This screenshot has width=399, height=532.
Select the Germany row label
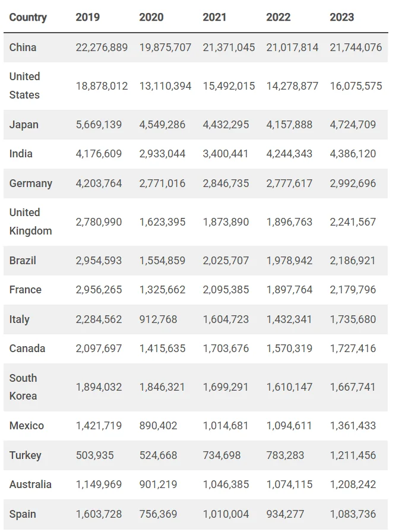pyautogui.click(x=31, y=183)
